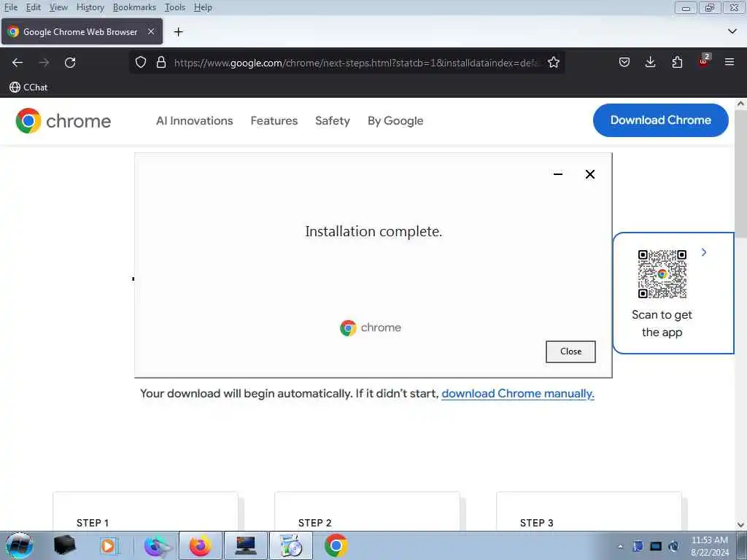Dismiss installer dialog with the X icon

click(x=589, y=174)
